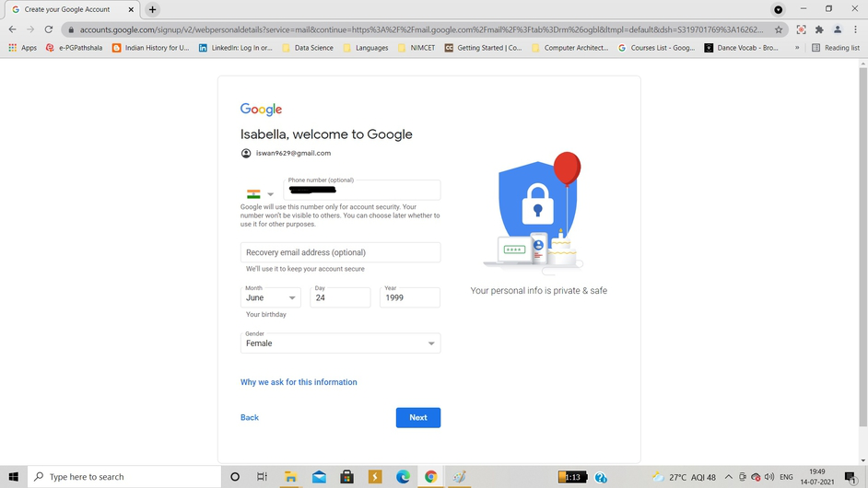Click the 27°C weather widget
Image resolution: width=868 pixels, height=488 pixels.
point(685,477)
